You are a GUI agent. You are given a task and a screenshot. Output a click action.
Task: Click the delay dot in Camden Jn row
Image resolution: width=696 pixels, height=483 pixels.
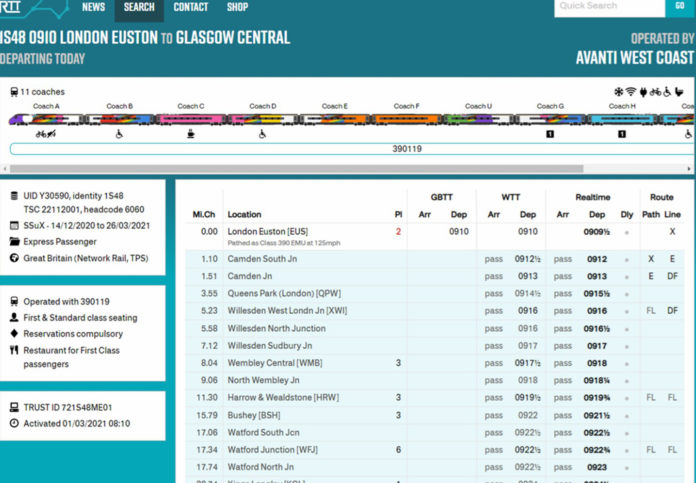[x=627, y=277]
